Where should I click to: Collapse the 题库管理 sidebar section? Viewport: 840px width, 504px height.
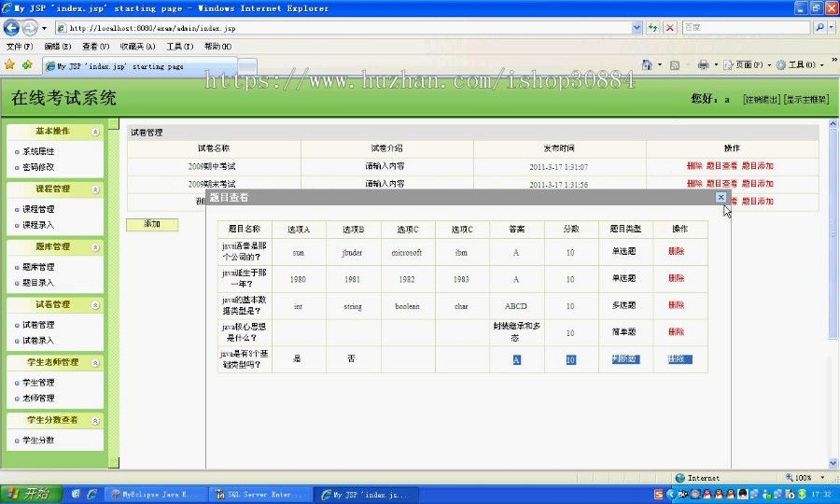(95, 247)
